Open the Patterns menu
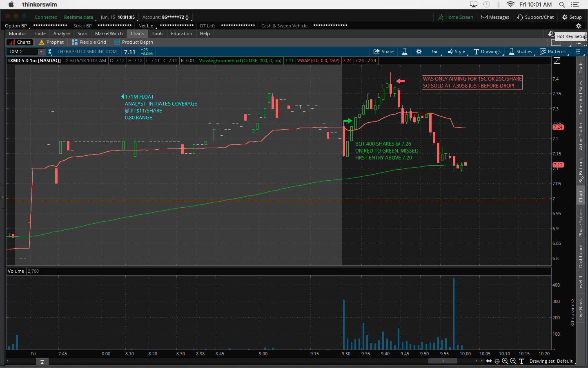The width and height of the screenshot is (588, 368). click(553, 52)
